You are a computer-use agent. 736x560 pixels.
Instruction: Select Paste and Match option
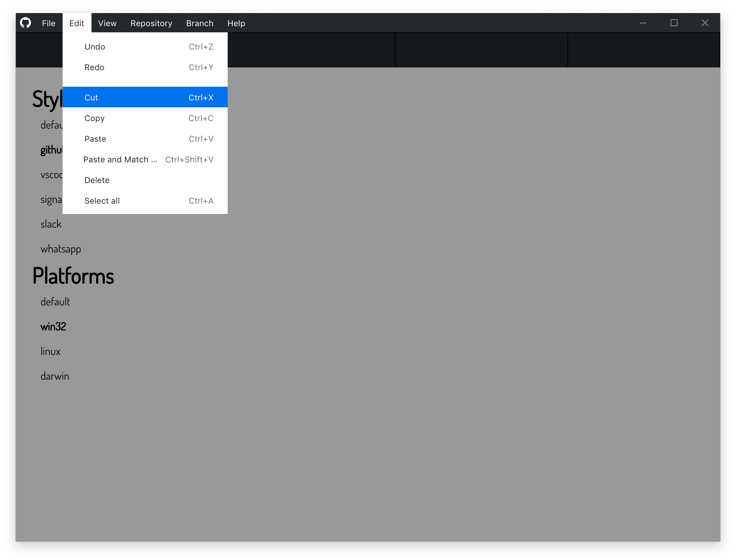(120, 159)
